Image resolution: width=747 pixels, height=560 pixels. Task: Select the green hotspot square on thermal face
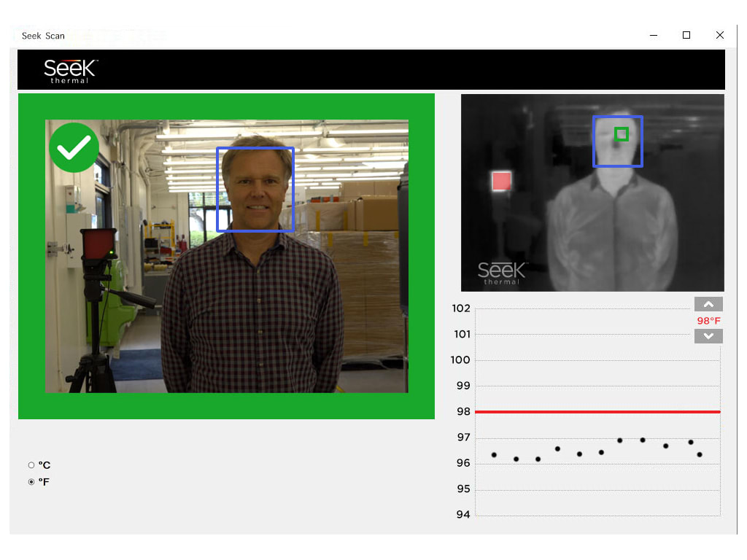coord(621,134)
